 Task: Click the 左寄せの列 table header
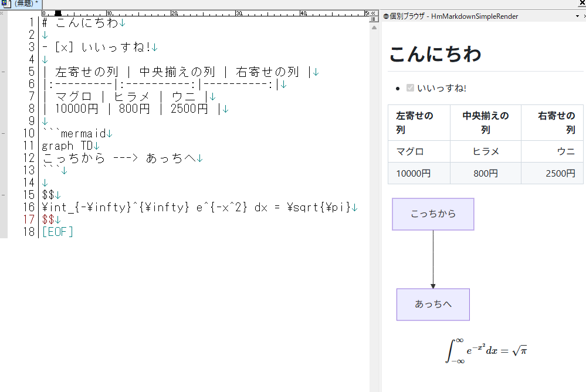pos(419,123)
